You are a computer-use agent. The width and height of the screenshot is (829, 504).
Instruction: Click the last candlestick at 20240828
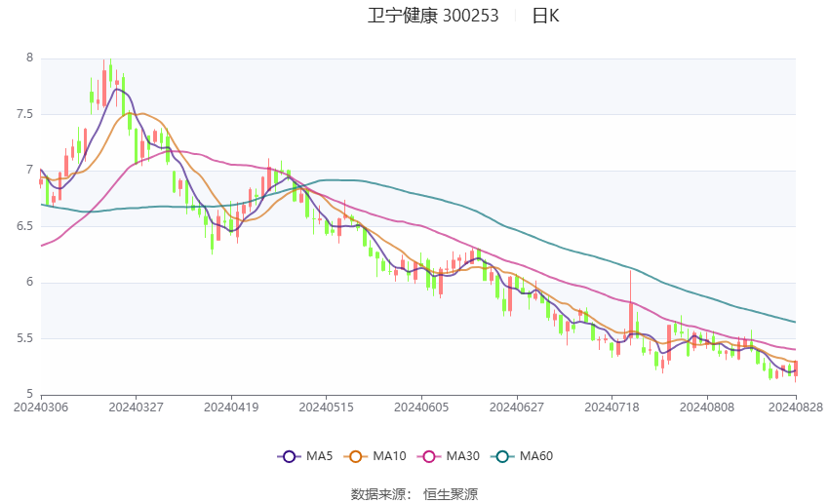pos(796,369)
